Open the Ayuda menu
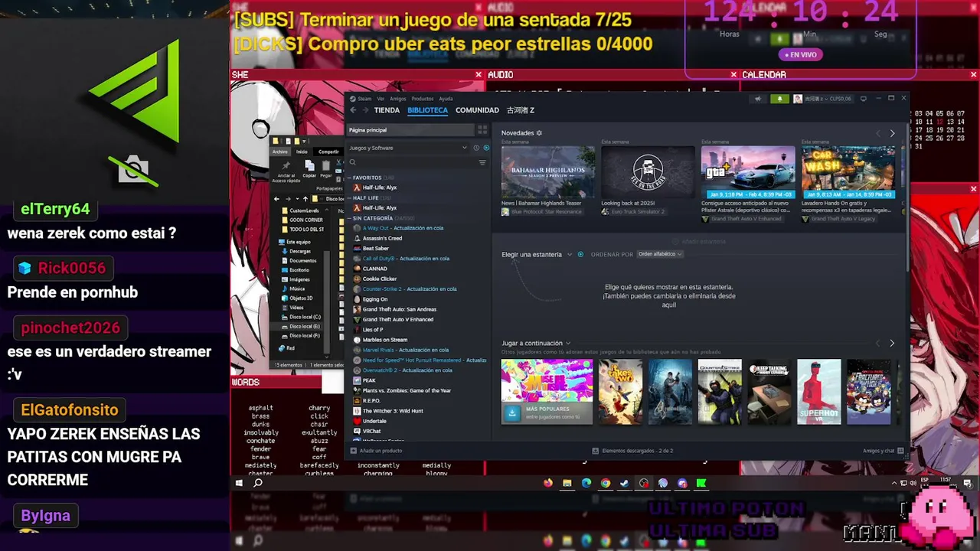This screenshot has height=551, width=980. click(x=446, y=99)
